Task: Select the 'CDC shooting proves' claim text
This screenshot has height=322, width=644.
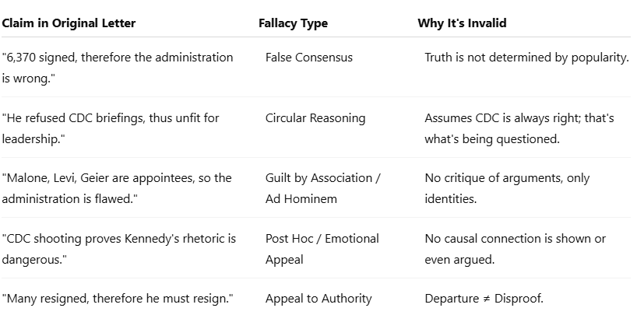Action: click(x=118, y=247)
